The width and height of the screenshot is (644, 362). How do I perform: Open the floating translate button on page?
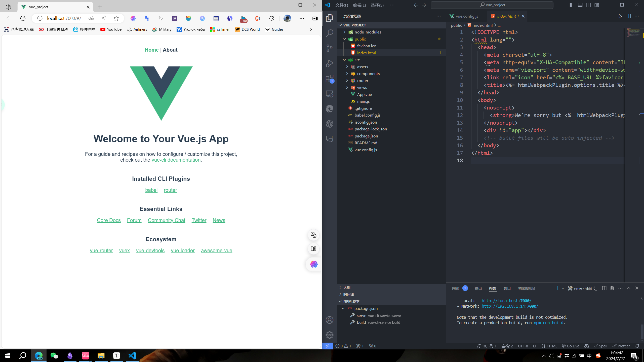click(x=313, y=235)
